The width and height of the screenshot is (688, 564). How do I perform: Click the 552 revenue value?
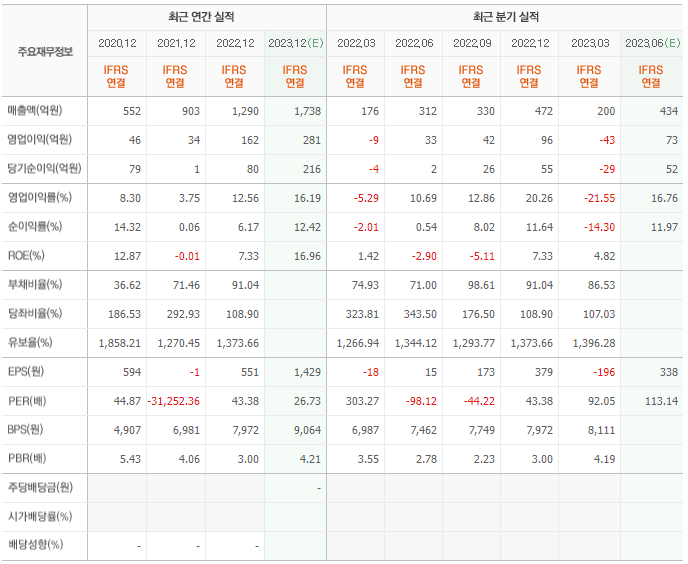tap(132, 111)
